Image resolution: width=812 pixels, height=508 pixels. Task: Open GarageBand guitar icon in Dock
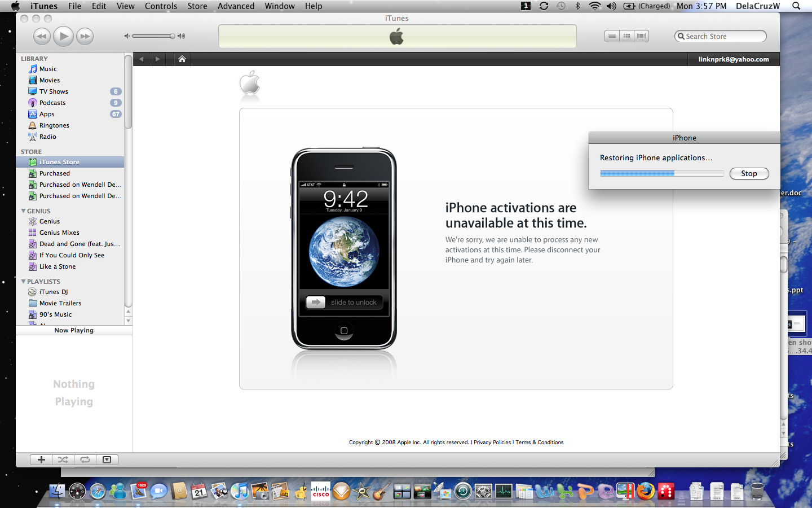pyautogui.click(x=382, y=492)
